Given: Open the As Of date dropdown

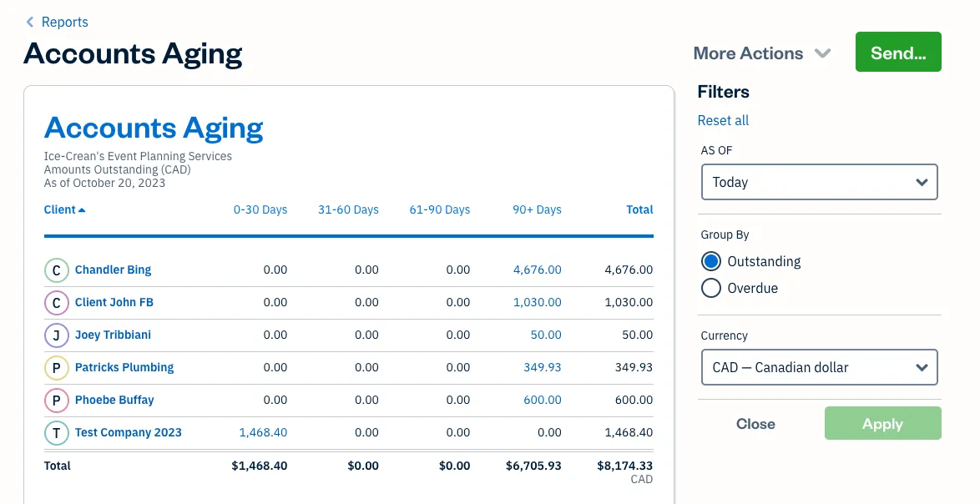Looking at the screenshot, I should (x=819, y=182).
